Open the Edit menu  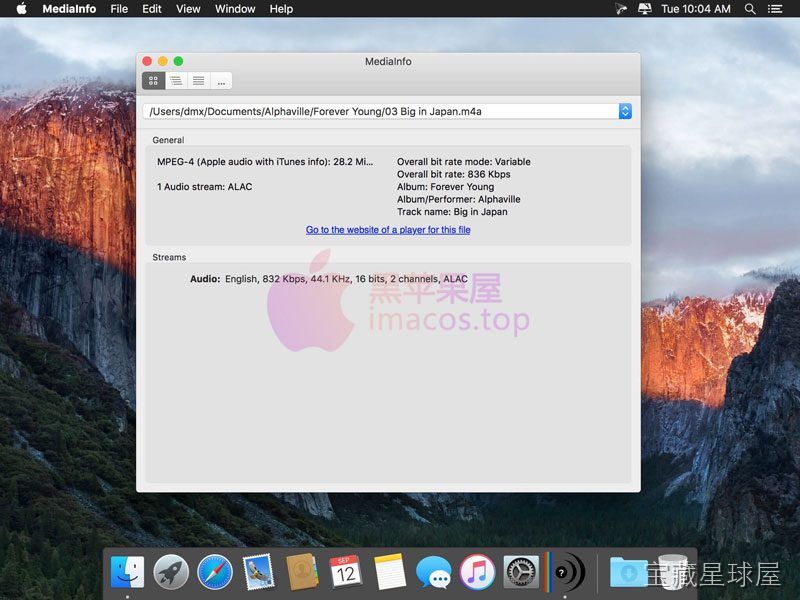[152, 9]
